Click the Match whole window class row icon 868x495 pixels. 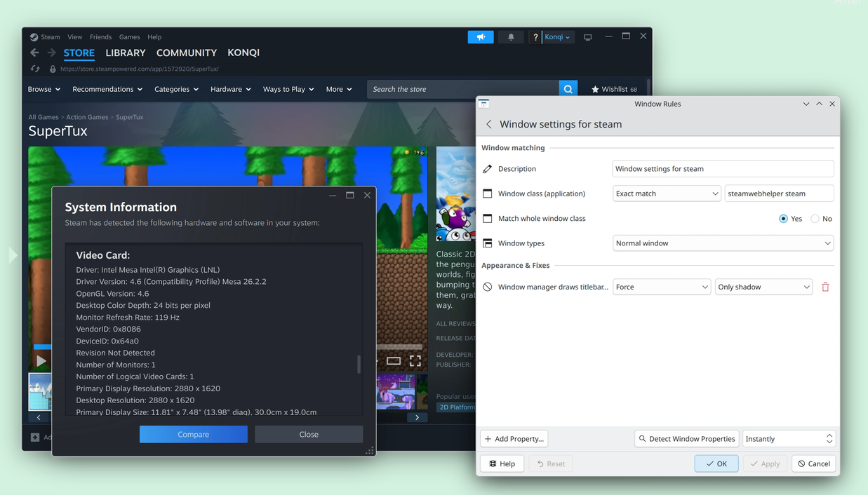coord(488,219)
